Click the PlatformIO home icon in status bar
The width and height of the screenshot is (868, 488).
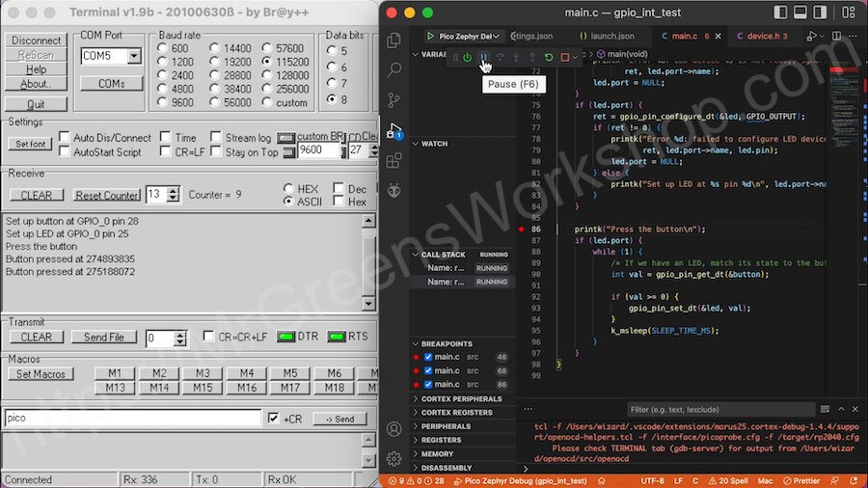(x=602, y=481)
